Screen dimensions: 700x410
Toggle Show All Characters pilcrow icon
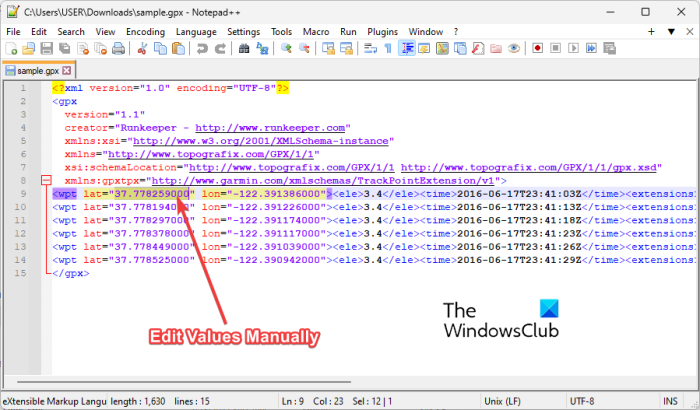388,48
